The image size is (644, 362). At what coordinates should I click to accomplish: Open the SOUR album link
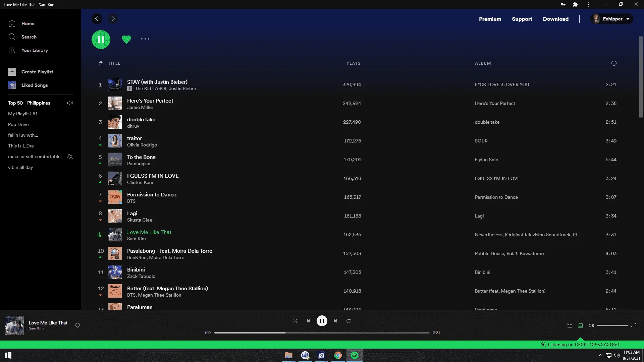tap(481, 141)
